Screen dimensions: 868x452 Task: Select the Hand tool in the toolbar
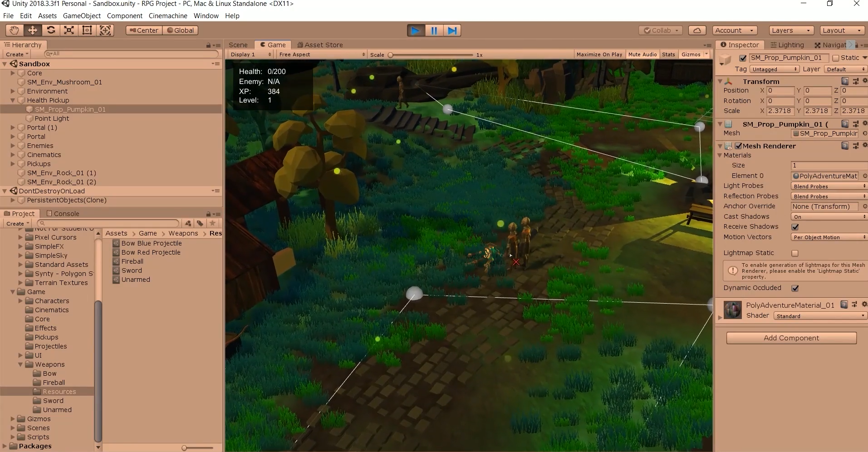[14, 30]
